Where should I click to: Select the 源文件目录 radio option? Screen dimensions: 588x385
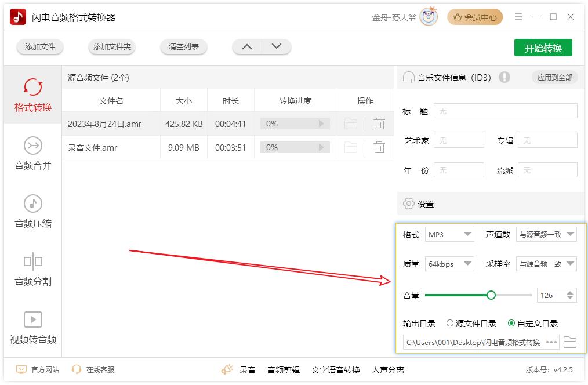click(x=450, y=324)
